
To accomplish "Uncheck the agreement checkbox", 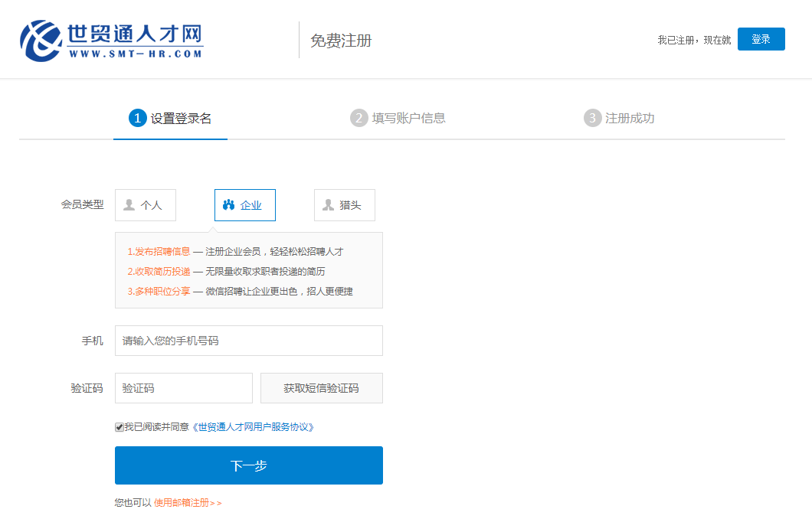I will click(120, 427).
